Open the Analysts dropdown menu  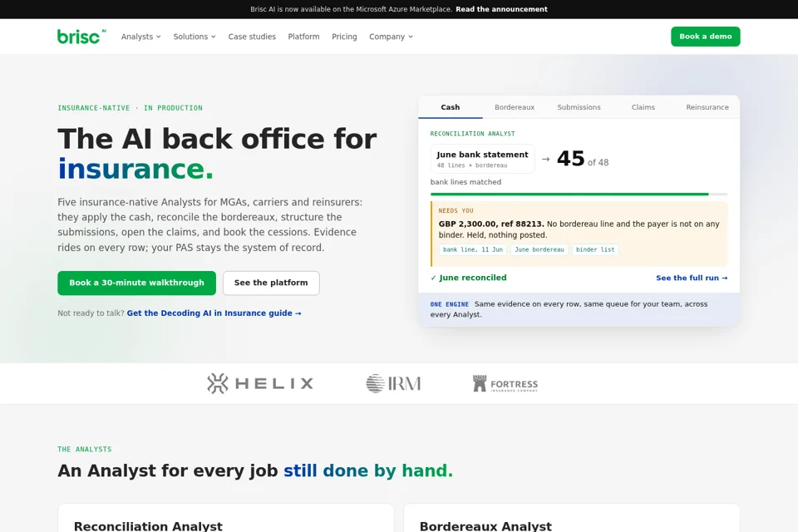coord(141,37)
